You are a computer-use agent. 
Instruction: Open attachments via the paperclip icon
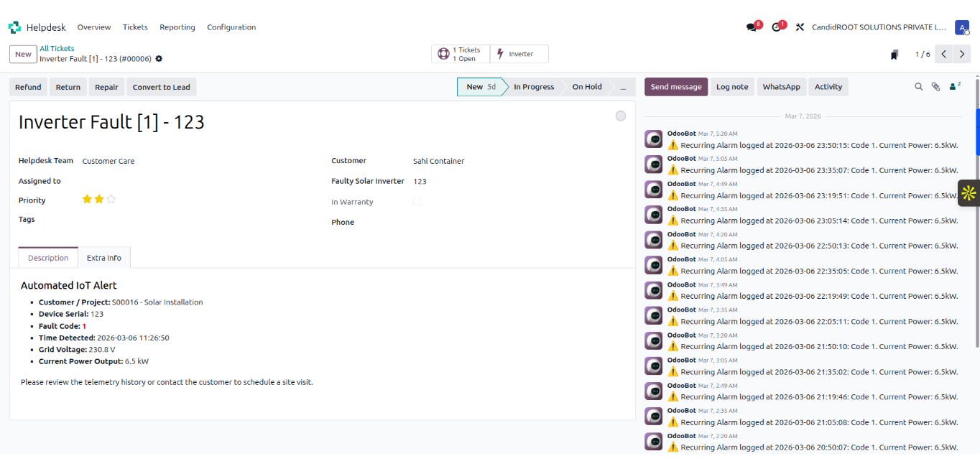click(935, 87)
